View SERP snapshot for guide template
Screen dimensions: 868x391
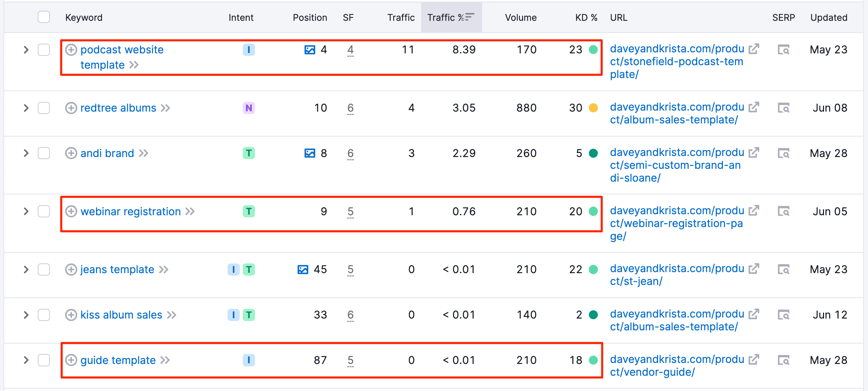click(784, 360)
